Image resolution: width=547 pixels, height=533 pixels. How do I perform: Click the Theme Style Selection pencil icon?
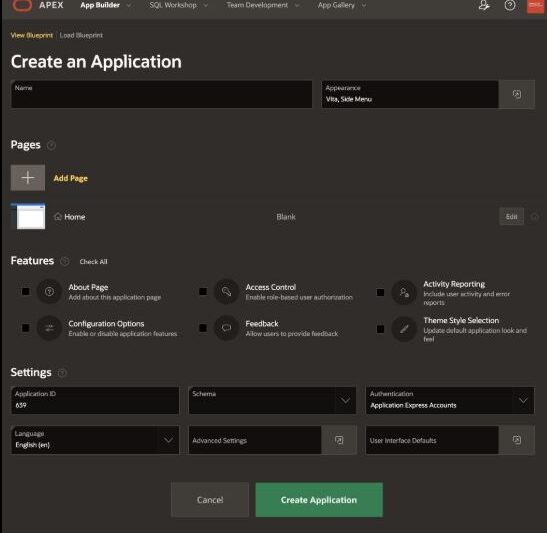(x=404, y=329)
